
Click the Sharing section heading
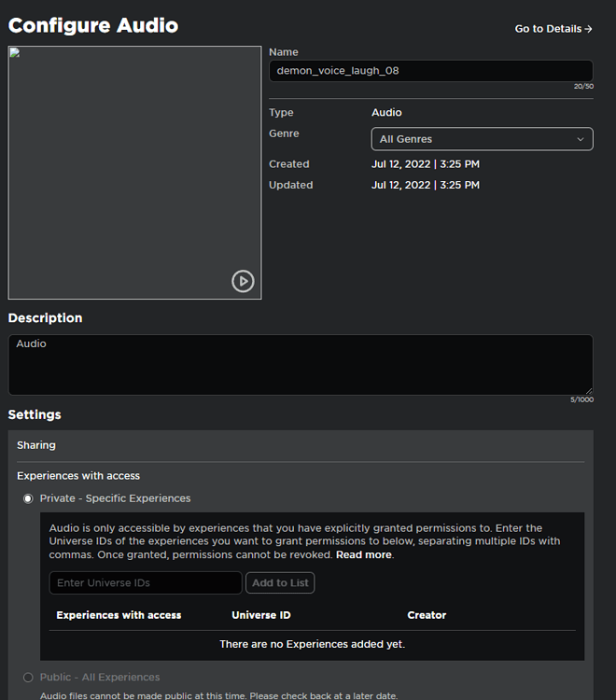point(36,445)
